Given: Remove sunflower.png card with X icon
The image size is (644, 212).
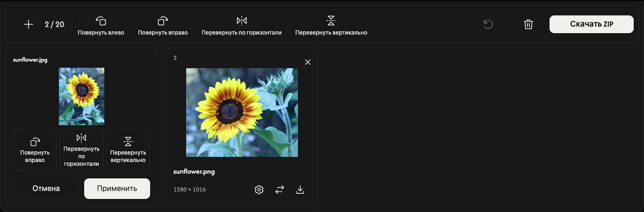Looking at the screenshot, I should click(308, 62).
